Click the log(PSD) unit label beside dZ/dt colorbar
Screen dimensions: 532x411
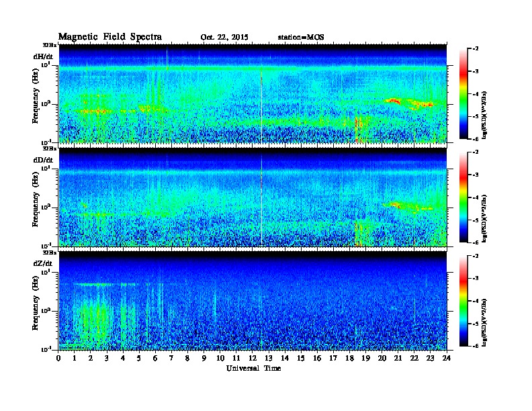click(484, 322)
